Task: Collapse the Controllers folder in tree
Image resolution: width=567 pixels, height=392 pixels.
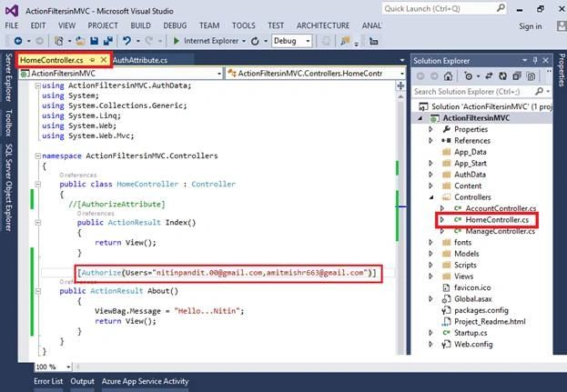Action: click(x=431, y=197)
